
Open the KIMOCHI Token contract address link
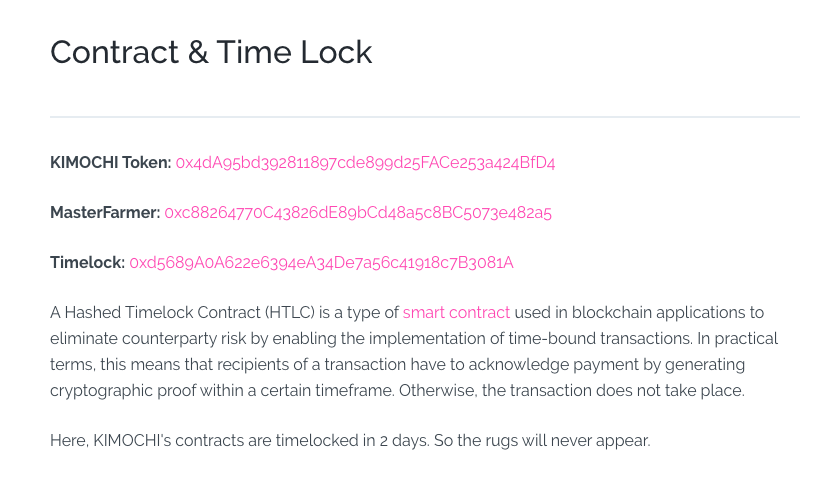pyautogui.click(x=365, y=162)
